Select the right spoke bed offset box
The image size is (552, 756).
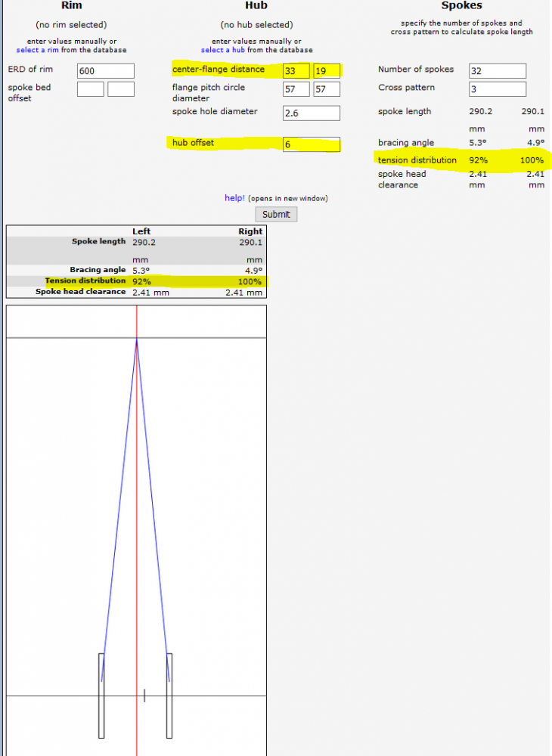tap(120, 89)
